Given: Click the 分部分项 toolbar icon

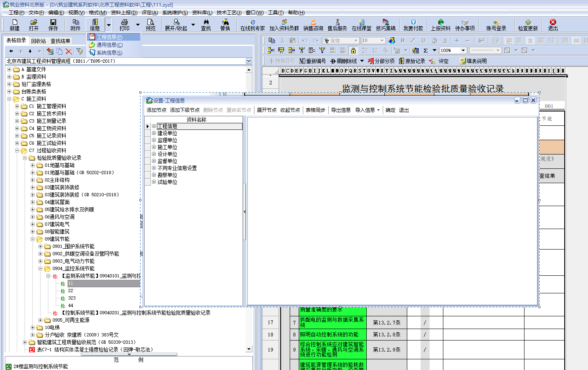Looking at the screenshot, I should tap(381, 61).
